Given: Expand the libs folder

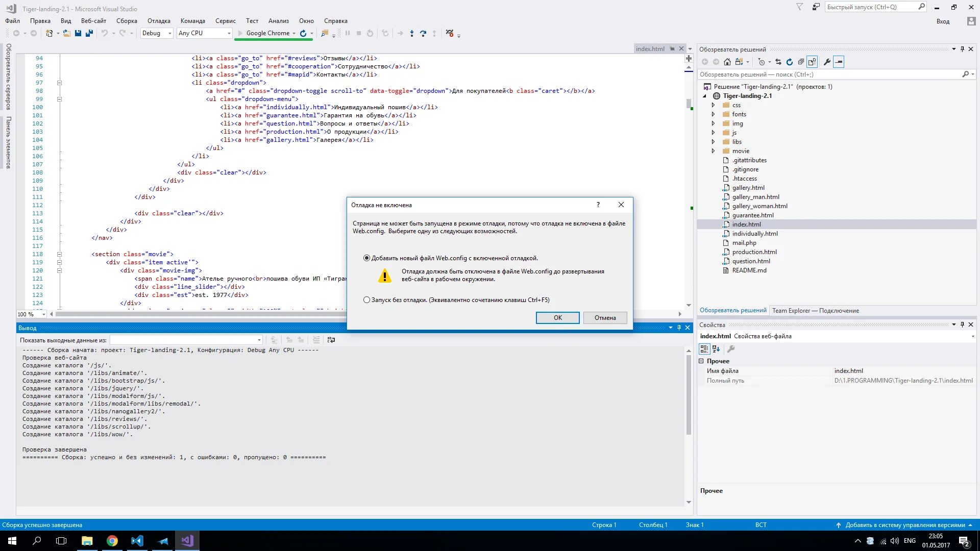Looking at the screenshot, I should (x=714, y=142).
